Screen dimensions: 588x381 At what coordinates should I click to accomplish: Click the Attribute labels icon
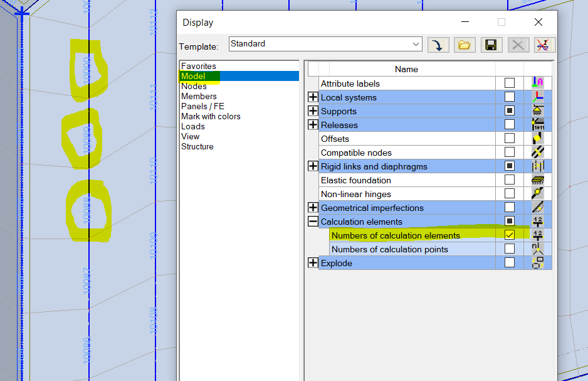pyautogui.click(x=538, y=83)
